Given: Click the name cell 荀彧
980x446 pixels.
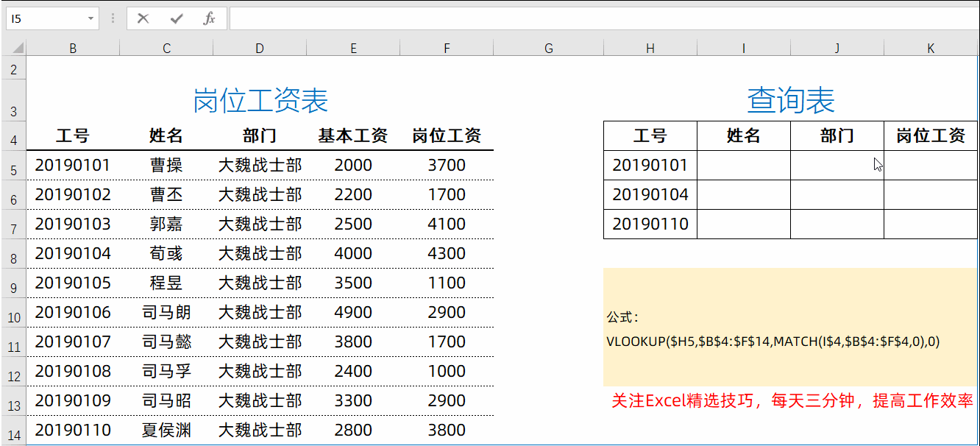Looking at the screenshot, I should [166, 254].
